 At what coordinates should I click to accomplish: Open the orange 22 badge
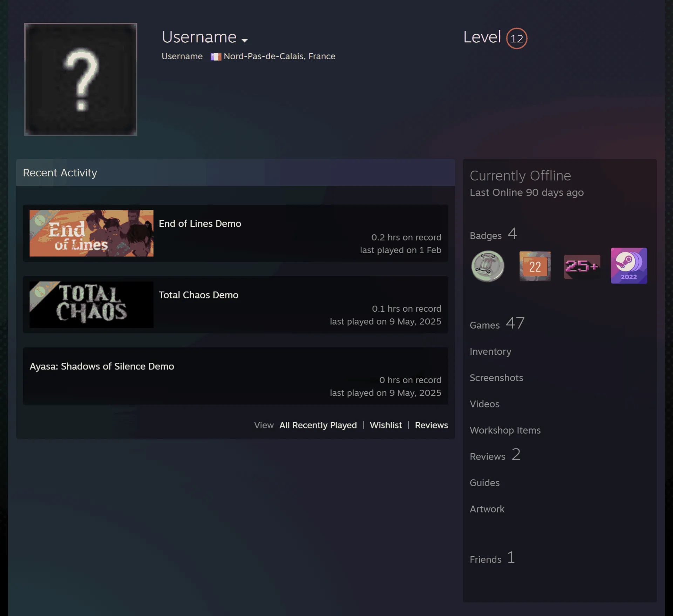click(535, 266)
